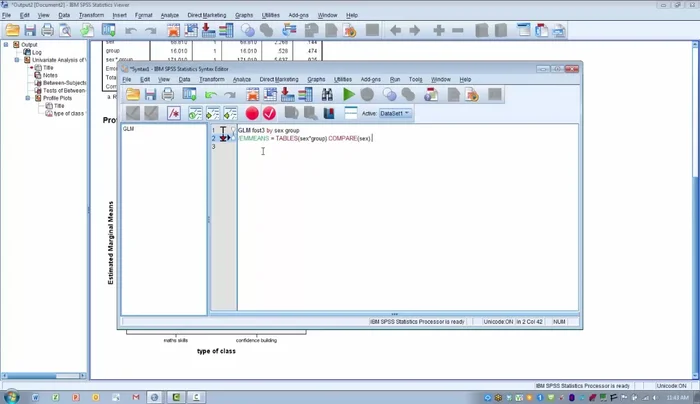The width and height of the screenshot is (700, 404).
Task: Click Go to Case icon in Syntax Editor
Action: pos(270,94)
